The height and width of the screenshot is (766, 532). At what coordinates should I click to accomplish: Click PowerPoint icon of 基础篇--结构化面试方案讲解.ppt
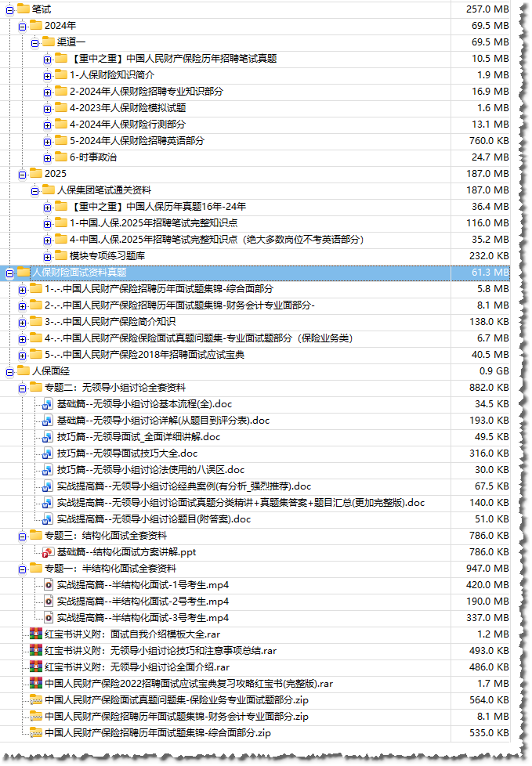48,552
